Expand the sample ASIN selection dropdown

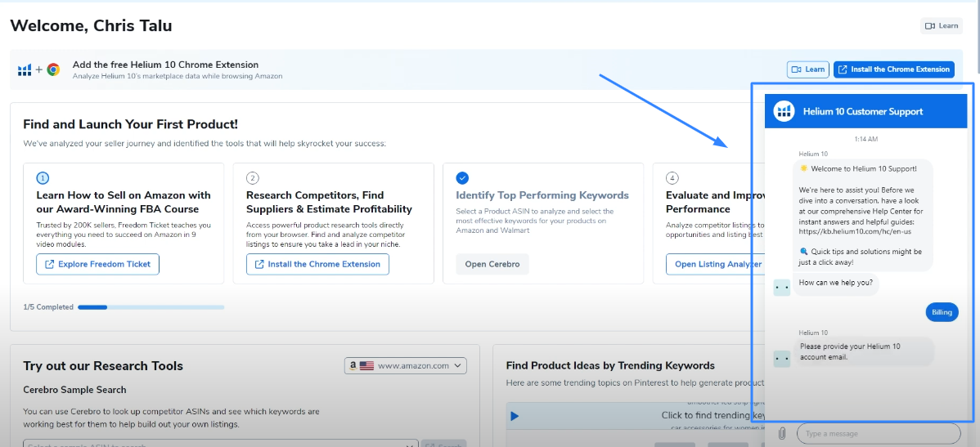(221, 443)
